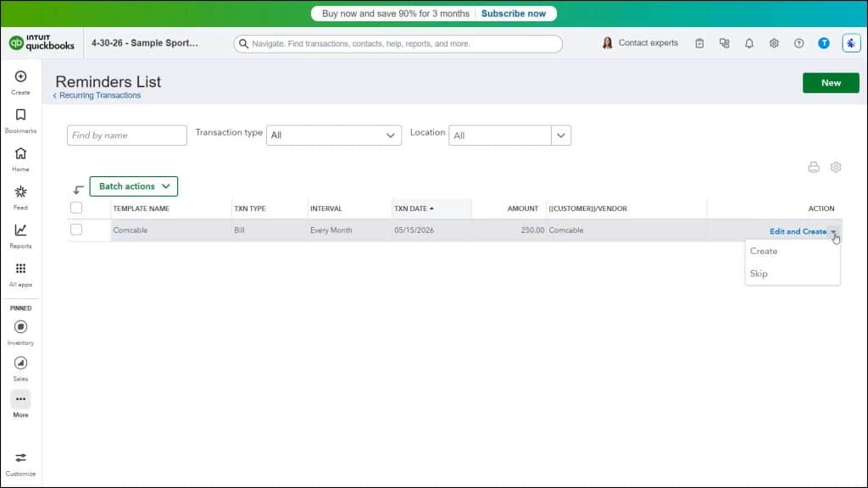Open the Intuit Assist sparkle icon
The width and height of the screenshot is (868, 488).
[851, 43]
